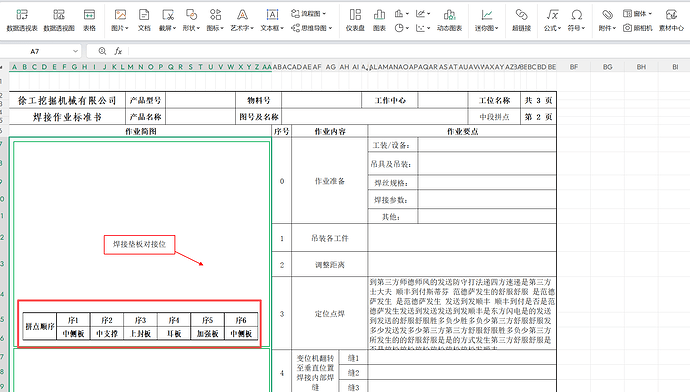Click the 中支撑 cell in diagram table

tap(107, 333)
